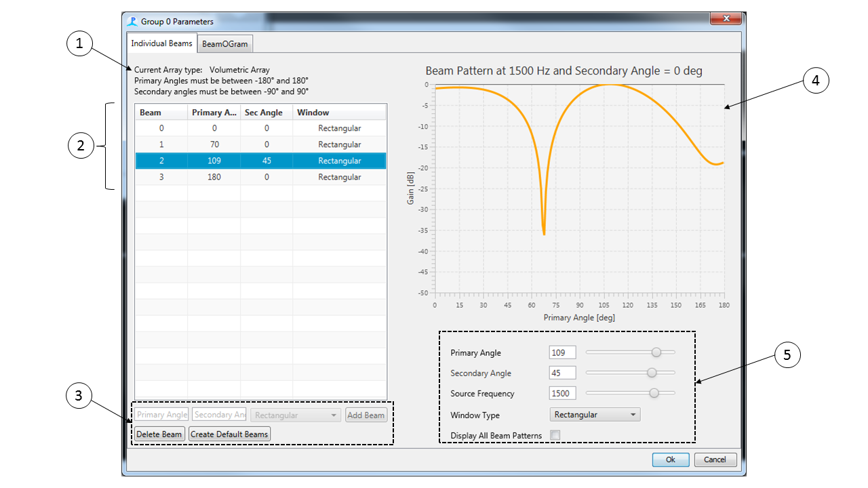
Task: Confirm with the Ok button
Action: (671, 460)
